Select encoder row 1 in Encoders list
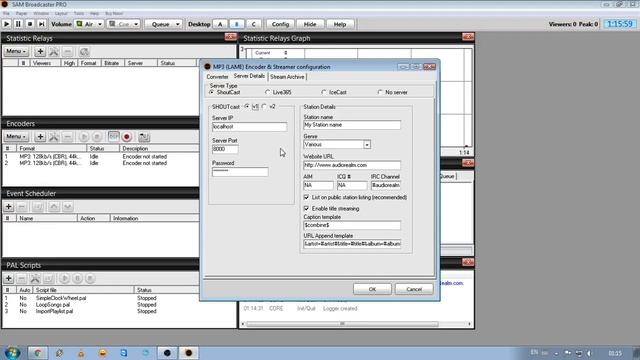Screen dimensions: 640x360 click(101, 156)
